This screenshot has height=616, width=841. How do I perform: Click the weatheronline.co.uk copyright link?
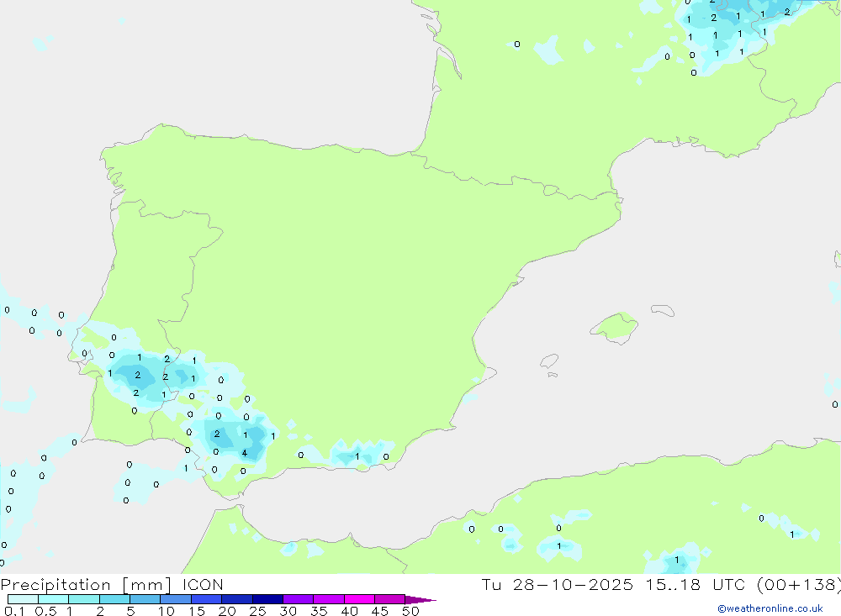[x=770, y=608]
